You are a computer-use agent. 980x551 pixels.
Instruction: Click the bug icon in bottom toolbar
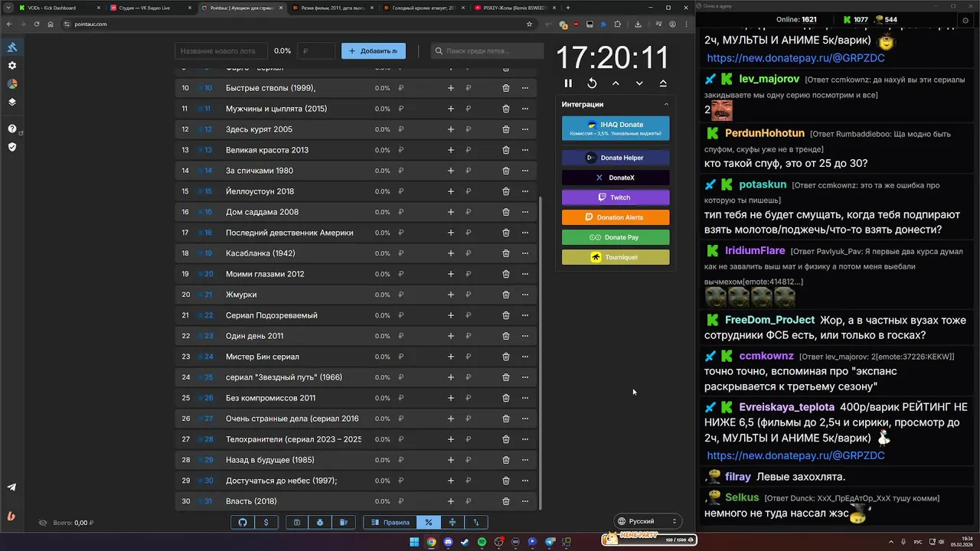click(x=320, y=522)
